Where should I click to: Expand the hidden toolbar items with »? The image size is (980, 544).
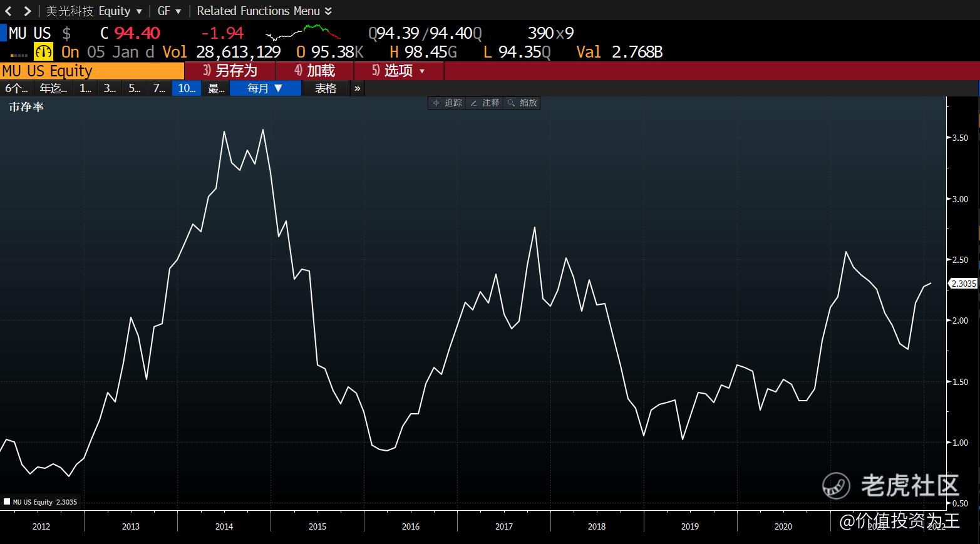[357, 88]
